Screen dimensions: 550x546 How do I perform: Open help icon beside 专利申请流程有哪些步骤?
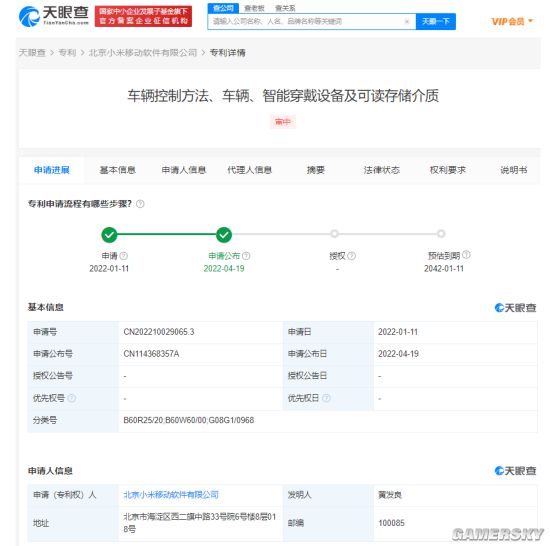pos(140,204)
